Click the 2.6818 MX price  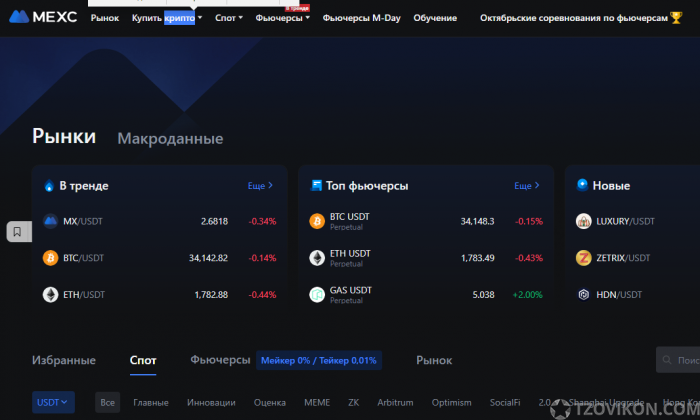coord(214,221)
